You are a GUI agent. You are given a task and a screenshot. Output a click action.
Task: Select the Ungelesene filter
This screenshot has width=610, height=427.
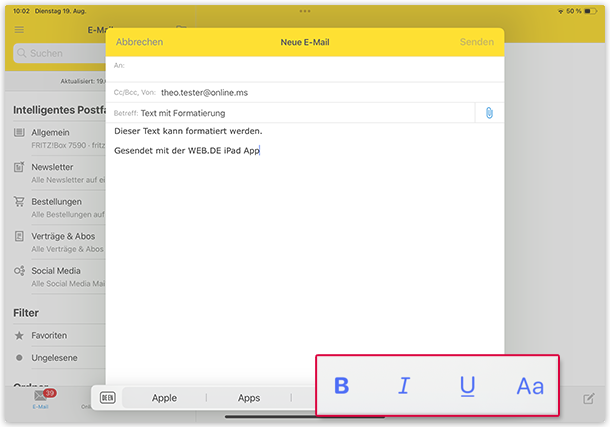click(55, 357)
